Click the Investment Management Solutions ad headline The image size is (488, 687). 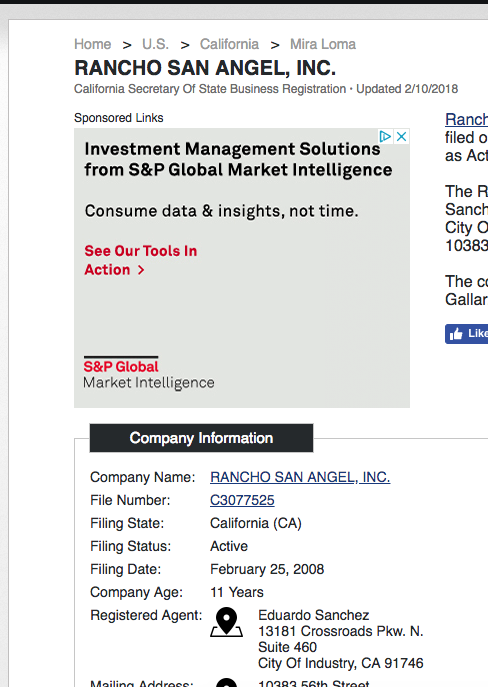click(238, 159)
